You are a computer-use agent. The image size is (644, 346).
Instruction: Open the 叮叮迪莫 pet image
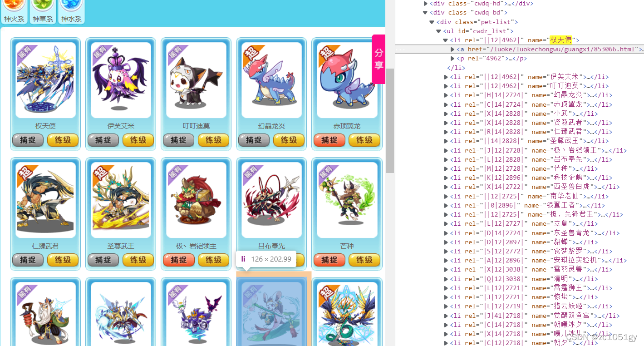coord(196,80)
